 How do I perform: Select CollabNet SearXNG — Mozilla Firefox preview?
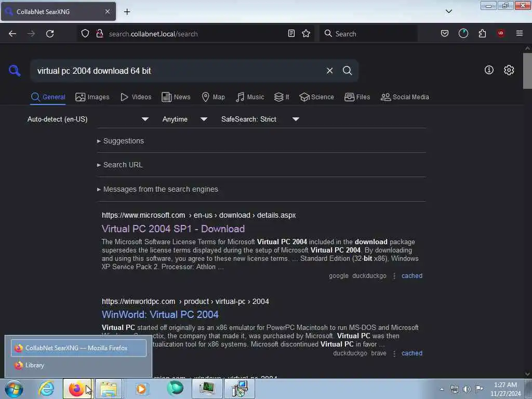click(x=78, y=348)
